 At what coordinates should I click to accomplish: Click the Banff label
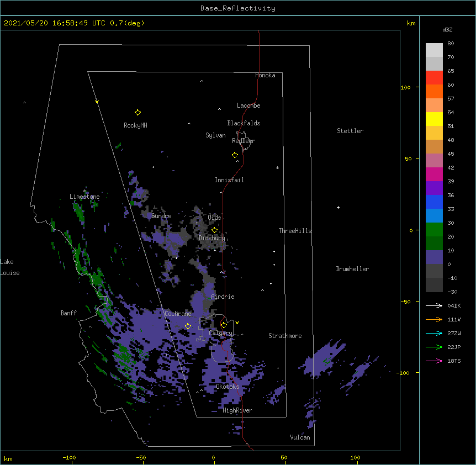(68, 313)
